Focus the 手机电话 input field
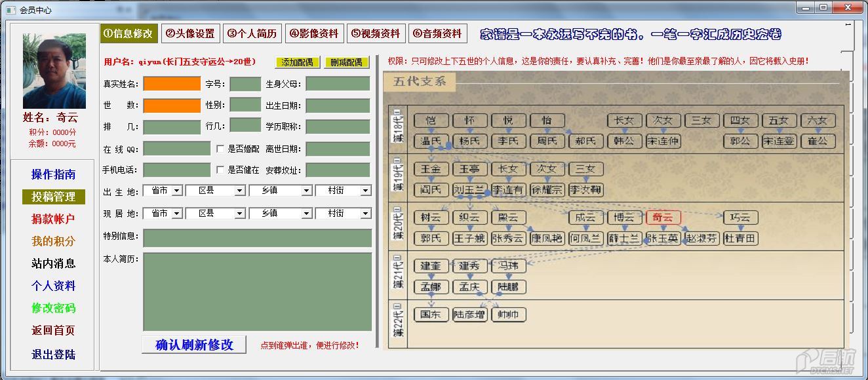 (177, 170)
